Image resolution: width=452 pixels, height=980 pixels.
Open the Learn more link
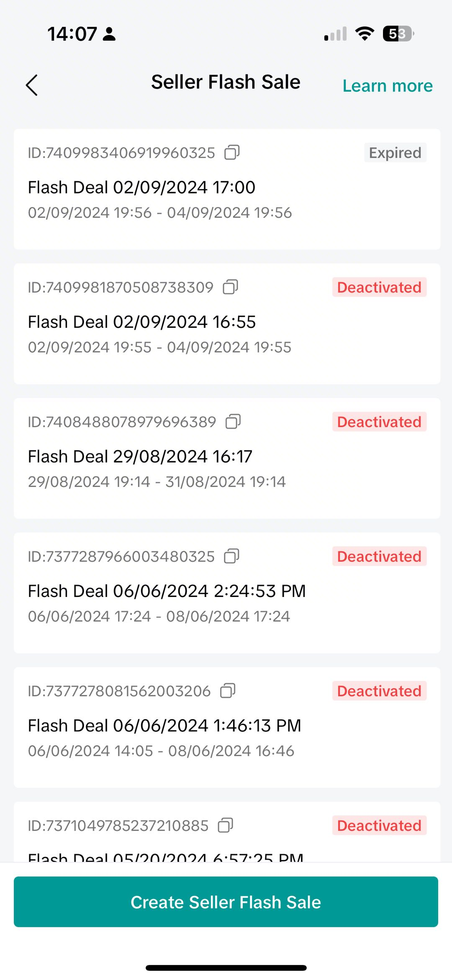click(x=388, y=86)
